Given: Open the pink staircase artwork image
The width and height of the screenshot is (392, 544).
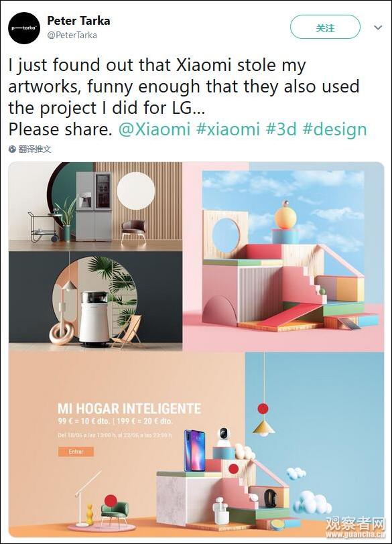Looking at the screenshot, I should pyautogui.click(x=283, y=257).
